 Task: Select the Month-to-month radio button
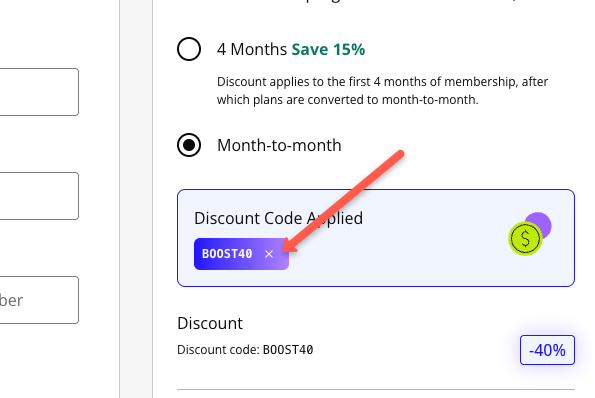click(189, 145)
